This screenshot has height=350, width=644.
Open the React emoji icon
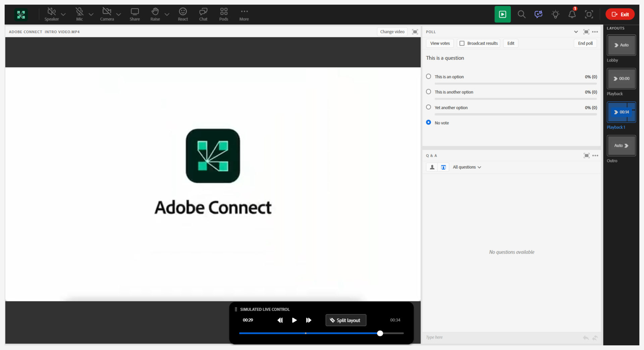(183, 12)
